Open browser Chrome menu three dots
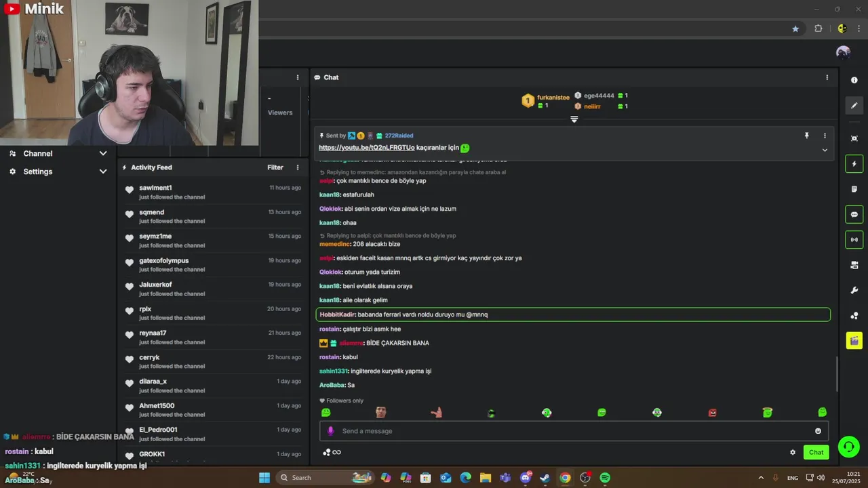Viewport: 868px width, 488px height. tap(859, 28)
